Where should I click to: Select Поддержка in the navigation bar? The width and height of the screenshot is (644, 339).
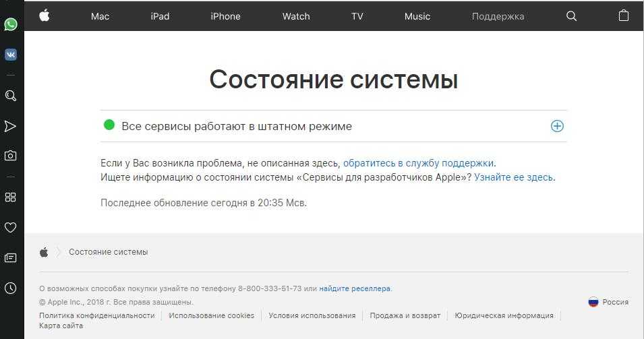tap(498, 16)
